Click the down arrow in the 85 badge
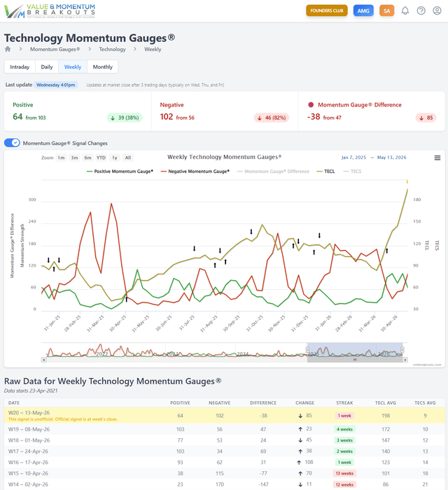 421,118
